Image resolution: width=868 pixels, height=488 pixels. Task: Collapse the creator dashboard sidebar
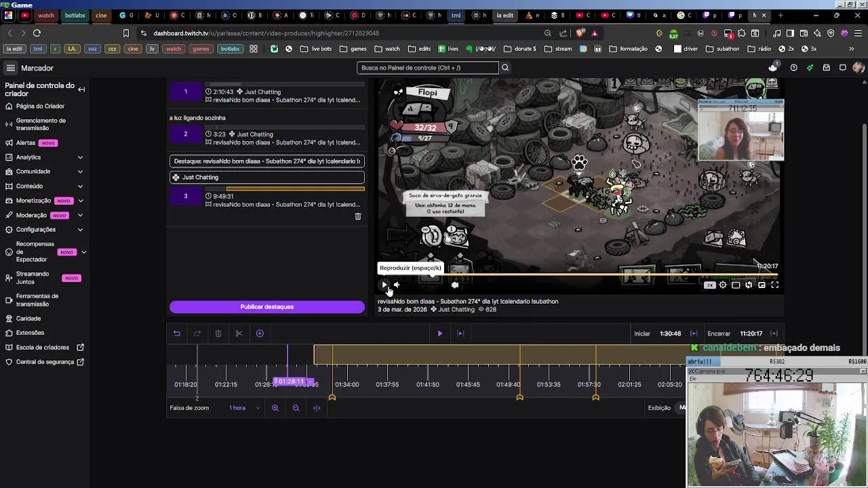81,89
